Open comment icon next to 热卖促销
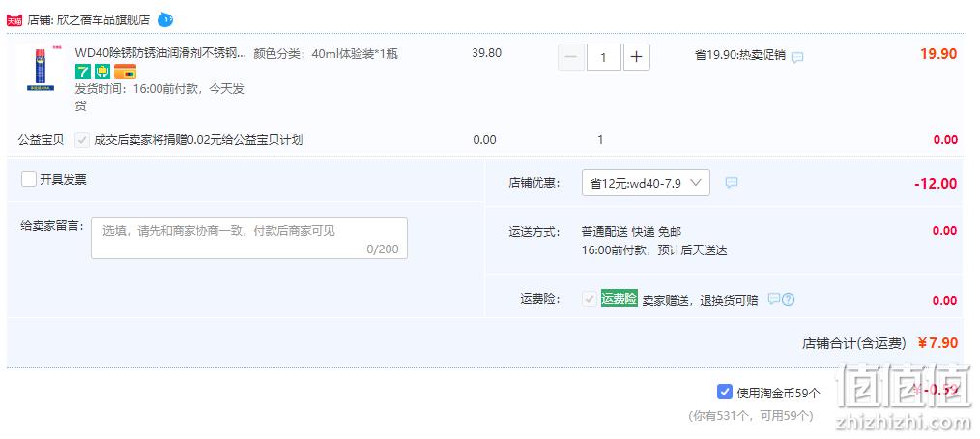The image size is (980, 439). point(797,57)
